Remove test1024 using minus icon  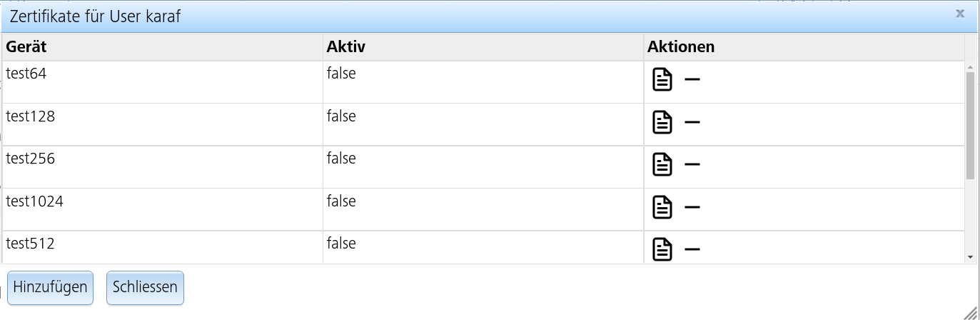[x=692, y=207]
